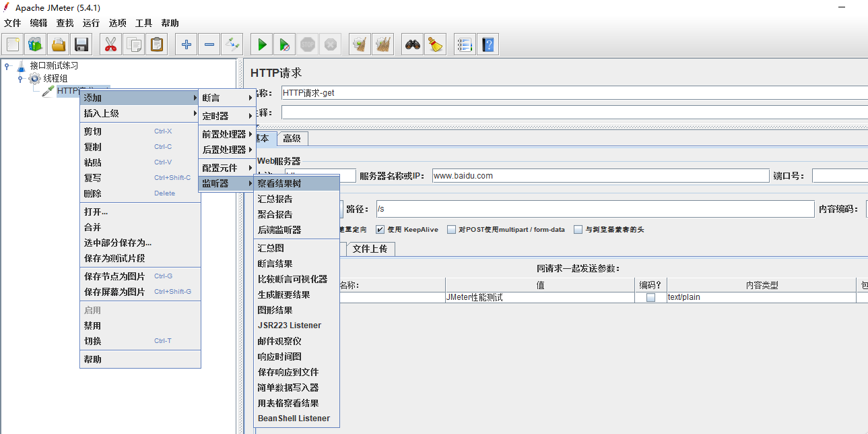This screenshot has width=868, height=434.
Task: Save the test plan with floppy icon
Action: (81, 44)
